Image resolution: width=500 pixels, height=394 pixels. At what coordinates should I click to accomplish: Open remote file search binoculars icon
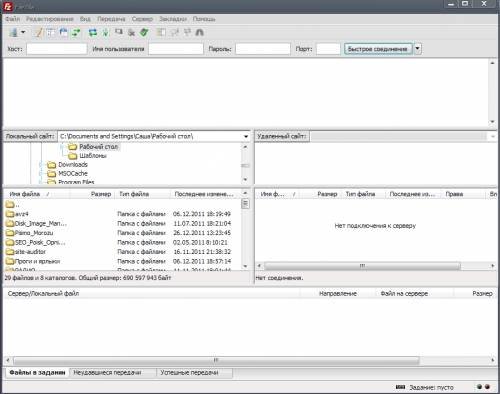200,32
